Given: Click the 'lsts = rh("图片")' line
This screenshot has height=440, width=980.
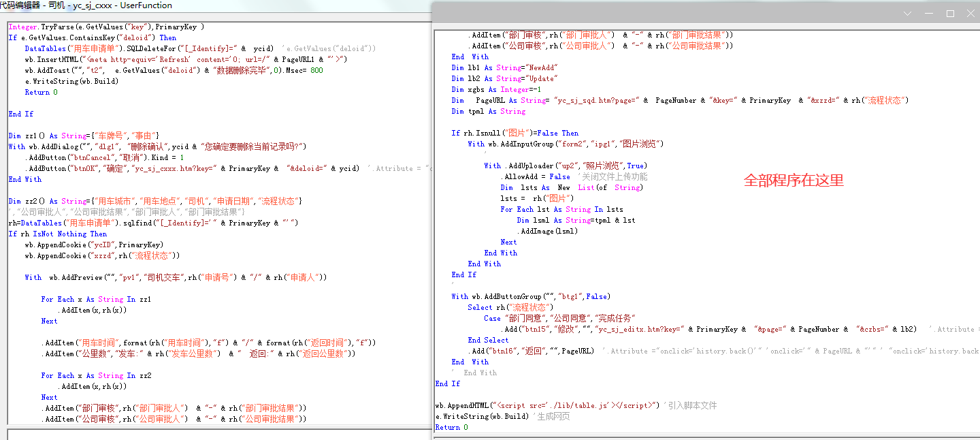Looking at the screenshot, I should point(536,198).
